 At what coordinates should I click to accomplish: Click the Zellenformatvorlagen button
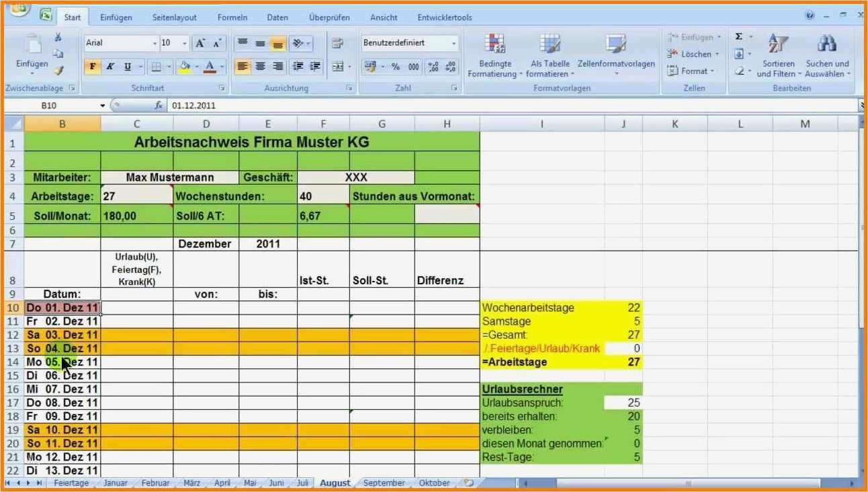pyautogui.click(x=616, y=56)
